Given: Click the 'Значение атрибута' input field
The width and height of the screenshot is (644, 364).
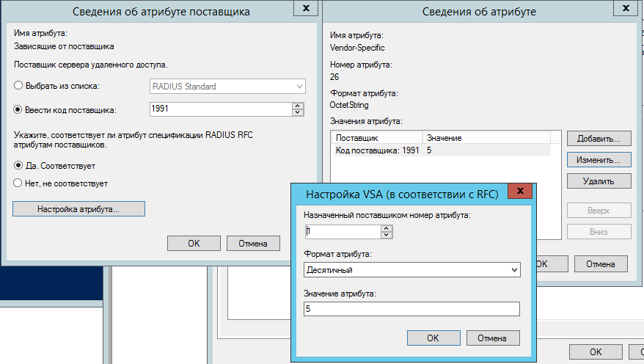Looking at the screenshot, I should click(x=411, y=309).
